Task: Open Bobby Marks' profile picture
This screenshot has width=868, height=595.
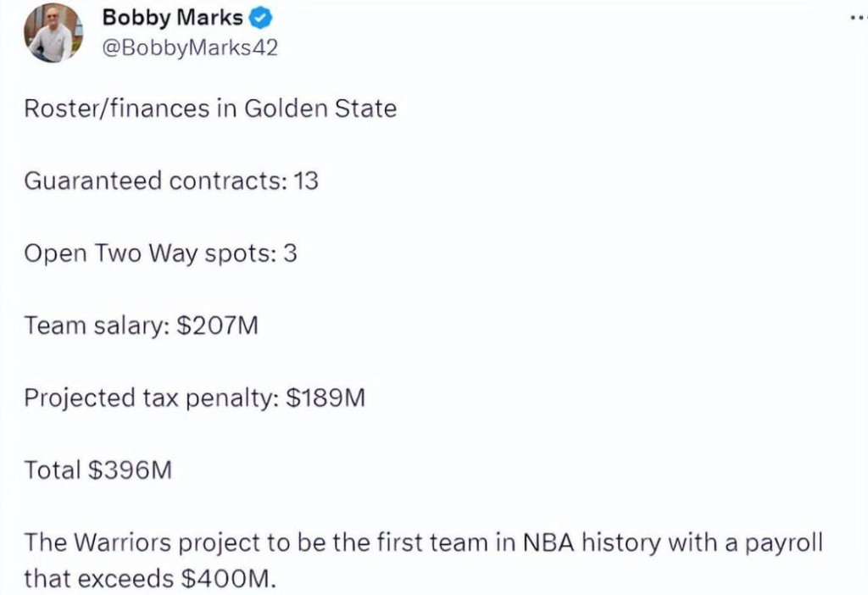Action: tap(53, 33)
